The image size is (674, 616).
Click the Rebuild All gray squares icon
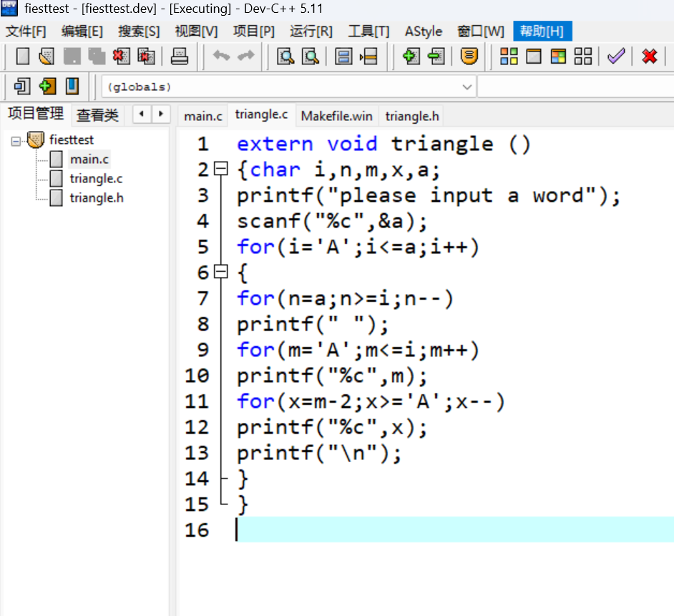[x=583, y=57]
